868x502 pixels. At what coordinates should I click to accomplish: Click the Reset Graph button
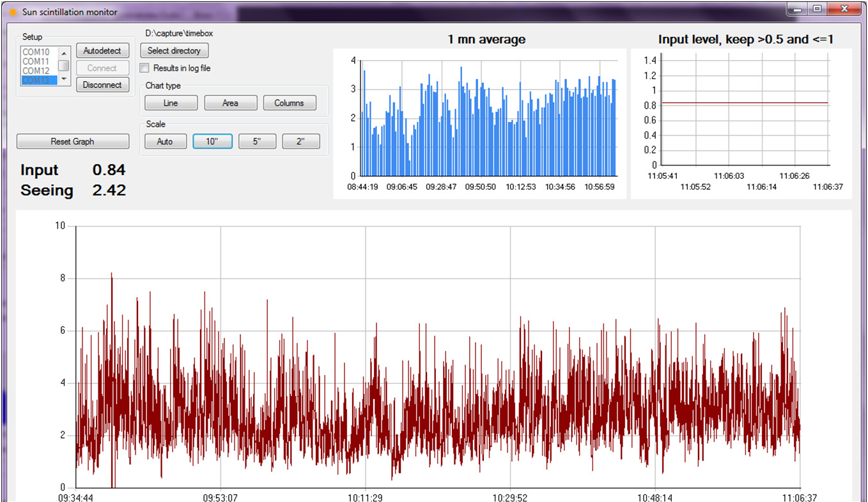(73, 141)
